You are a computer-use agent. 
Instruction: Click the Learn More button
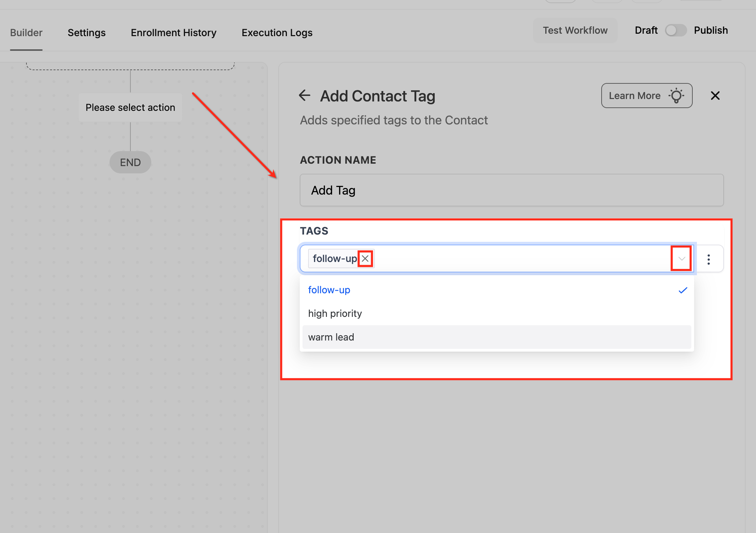pyautogui.click(x=635, y=96)
